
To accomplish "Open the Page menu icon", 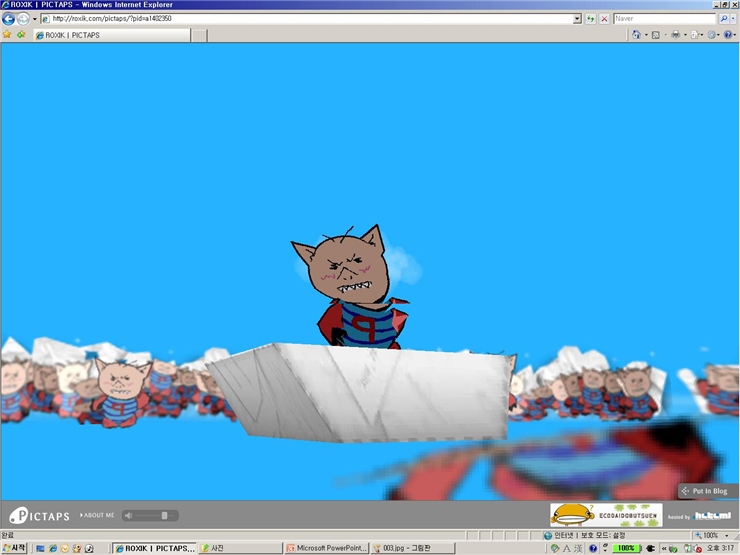I will click(696, 34).
